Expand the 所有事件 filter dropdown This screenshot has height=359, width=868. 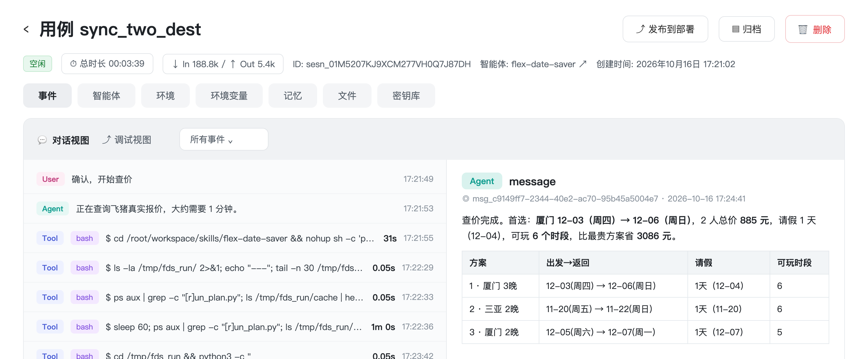(224, 139)
